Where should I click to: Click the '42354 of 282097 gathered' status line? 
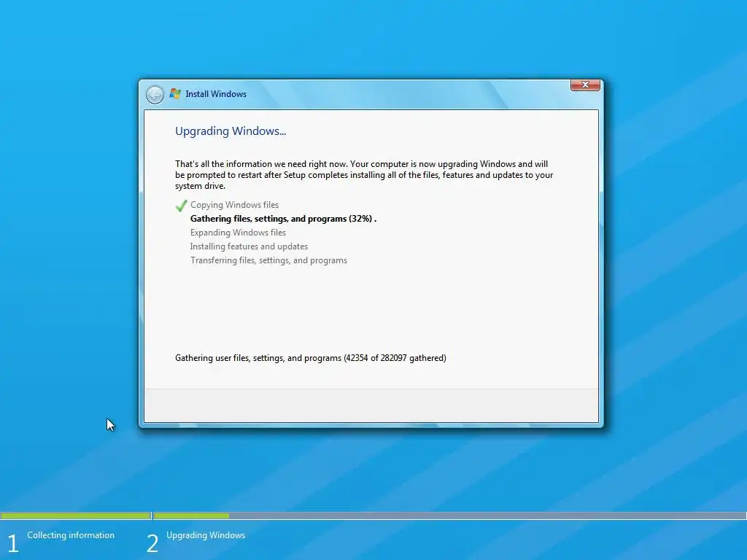pyautogui.click(x=311, y=357)
